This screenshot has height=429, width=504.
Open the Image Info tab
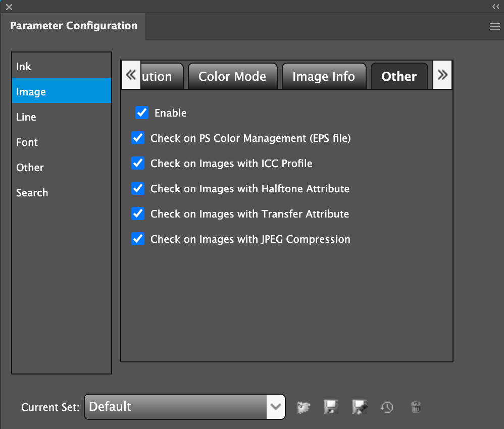[x=323, y=76]
